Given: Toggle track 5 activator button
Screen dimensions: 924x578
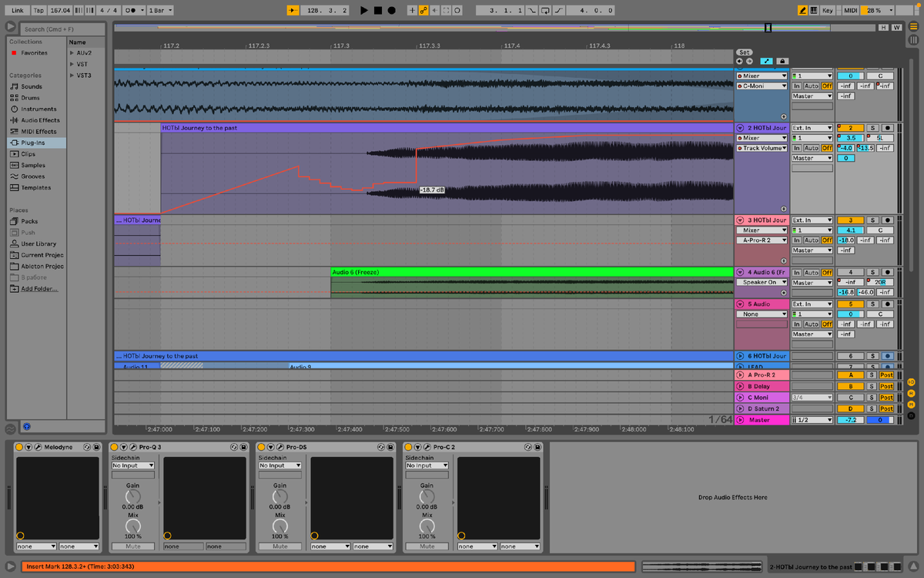Looking at the screenshot, I should pyautogui.click(x=850, y=304).
